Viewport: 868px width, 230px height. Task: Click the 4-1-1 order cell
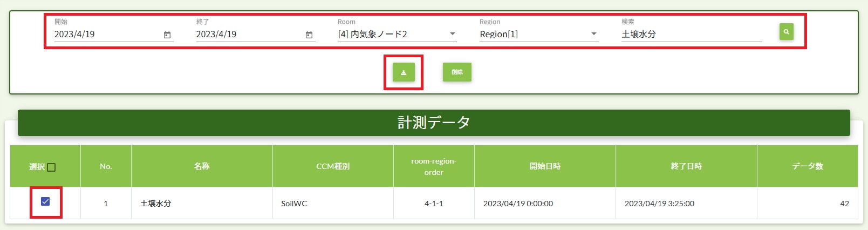434,204
